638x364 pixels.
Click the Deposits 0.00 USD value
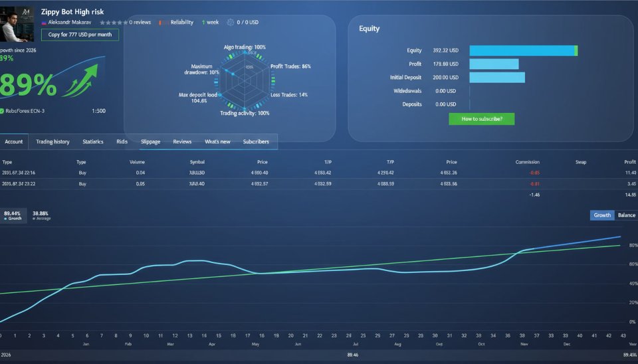445,104
